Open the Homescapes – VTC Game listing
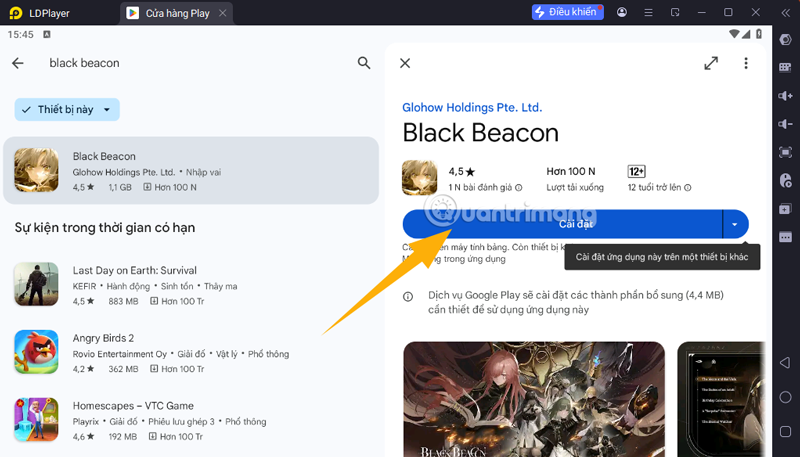 tap(191, 420)
